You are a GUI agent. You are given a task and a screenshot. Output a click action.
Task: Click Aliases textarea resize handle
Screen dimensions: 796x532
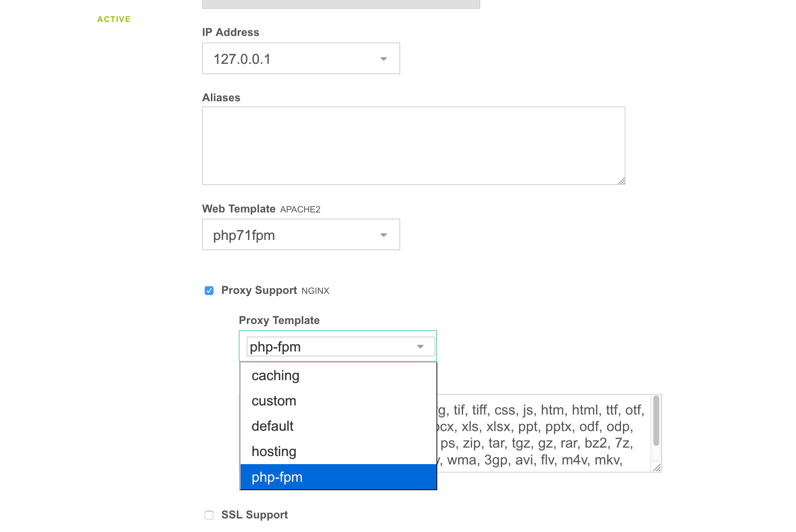(621, 181)
